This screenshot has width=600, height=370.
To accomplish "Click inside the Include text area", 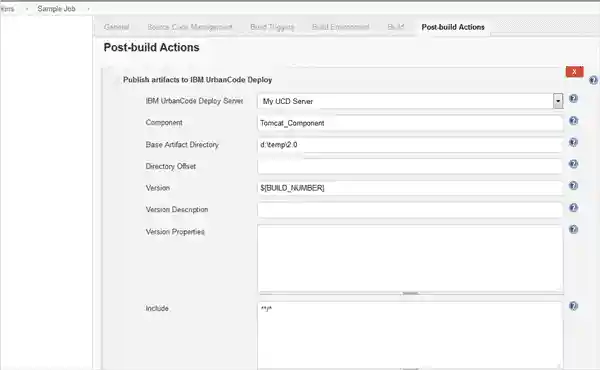I will click(410, 335).
